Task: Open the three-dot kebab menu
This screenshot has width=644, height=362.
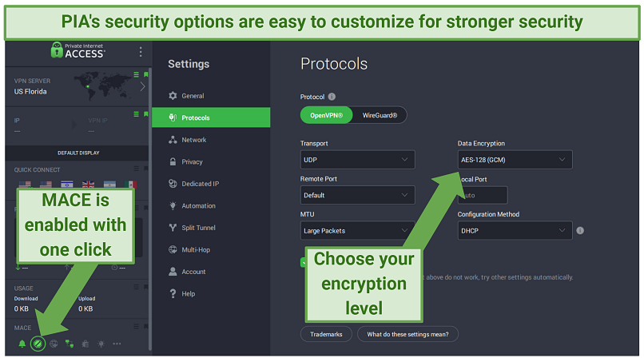Action: click(141, 52)
